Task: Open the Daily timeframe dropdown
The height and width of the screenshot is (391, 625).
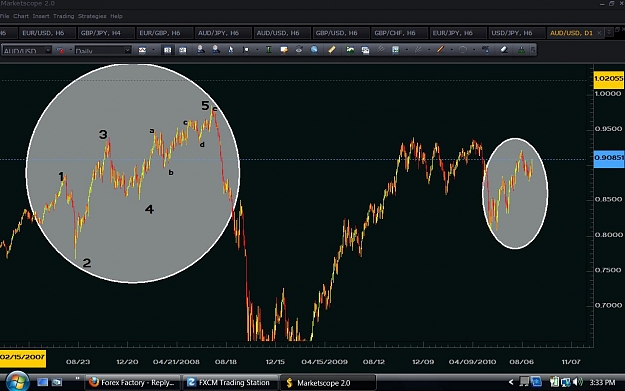Action: (x=127, y=50)
